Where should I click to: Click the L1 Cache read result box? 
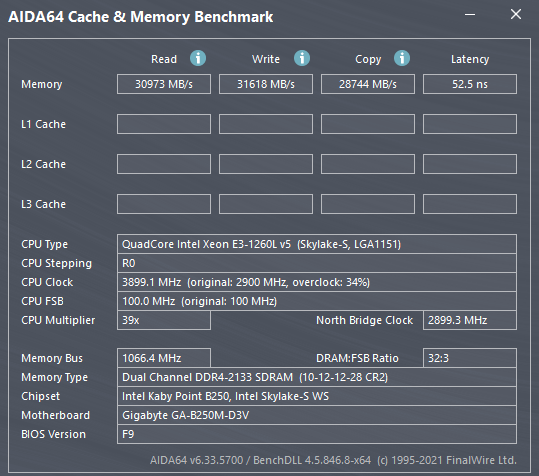pyautogui.click(x=164, y=124)
